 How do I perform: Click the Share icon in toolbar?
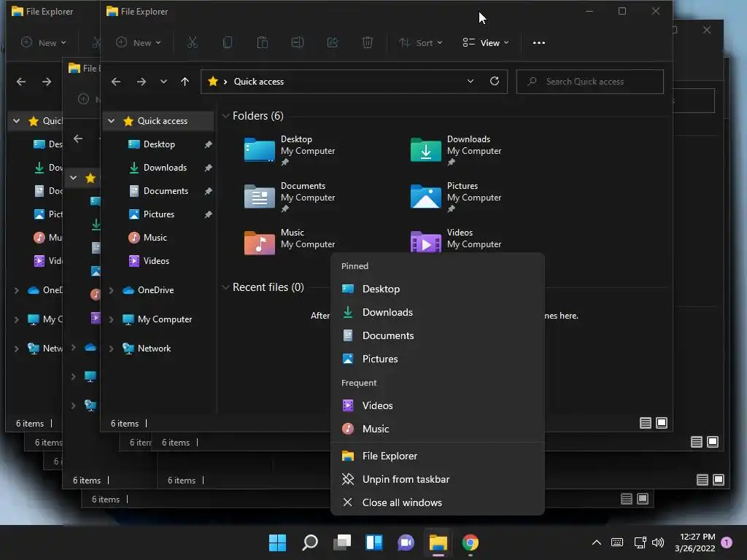click(333, 43)
